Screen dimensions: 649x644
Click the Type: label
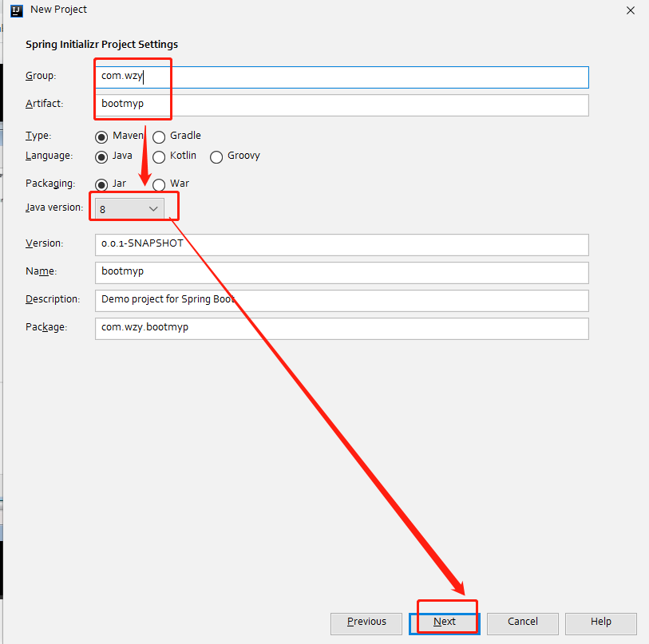tap(38, 136)
